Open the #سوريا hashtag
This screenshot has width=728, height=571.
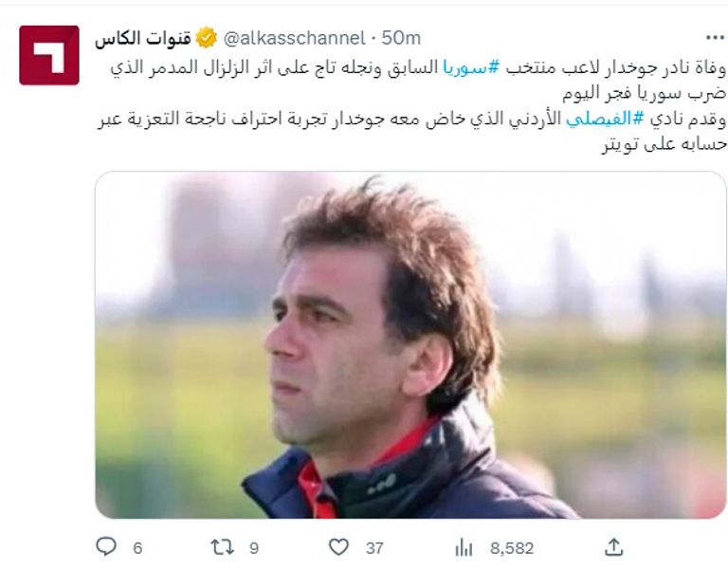click(471, 68)
